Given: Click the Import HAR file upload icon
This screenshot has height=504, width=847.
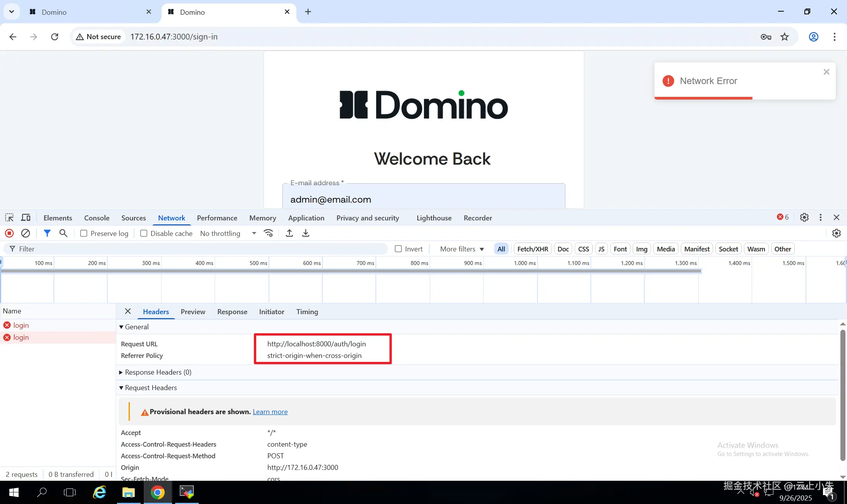Looking at the screenshot, I should pyautogui.click(x=289, y=233).
